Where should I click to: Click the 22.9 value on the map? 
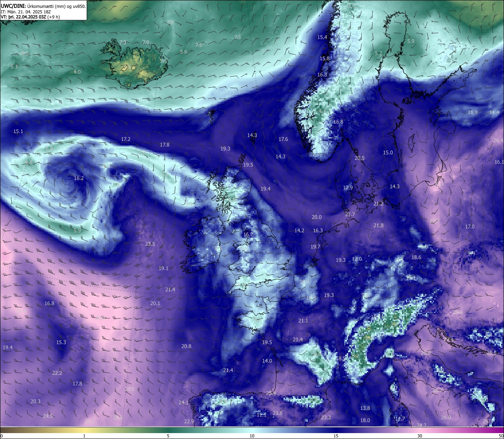pyautogui.click(x=189, y=422)
